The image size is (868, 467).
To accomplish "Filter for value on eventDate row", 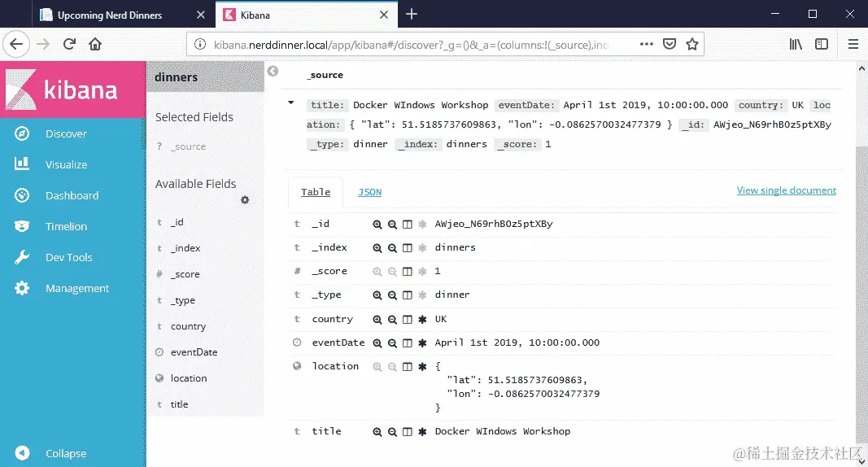I will [x=377, y=343].
